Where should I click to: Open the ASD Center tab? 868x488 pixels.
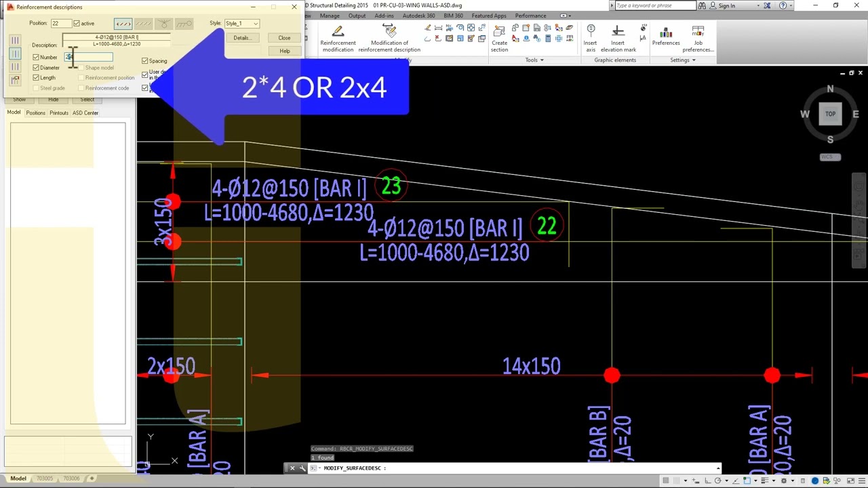[x=85, y=113]
